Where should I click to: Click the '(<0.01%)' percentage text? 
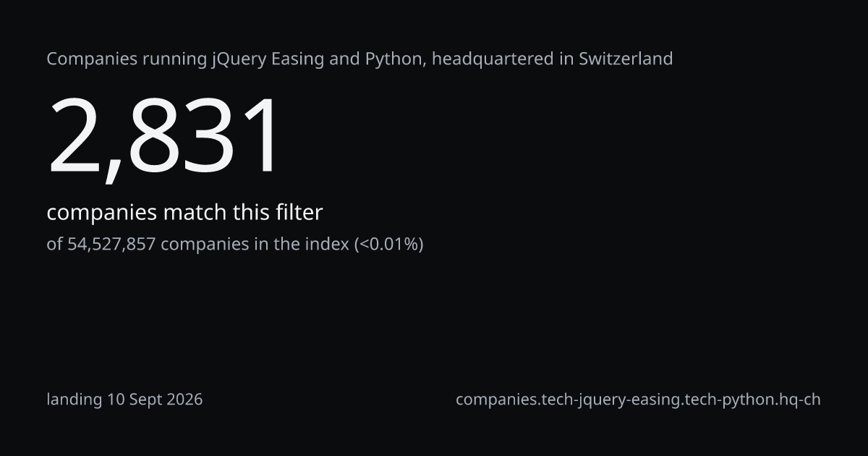tap(388, 245)
